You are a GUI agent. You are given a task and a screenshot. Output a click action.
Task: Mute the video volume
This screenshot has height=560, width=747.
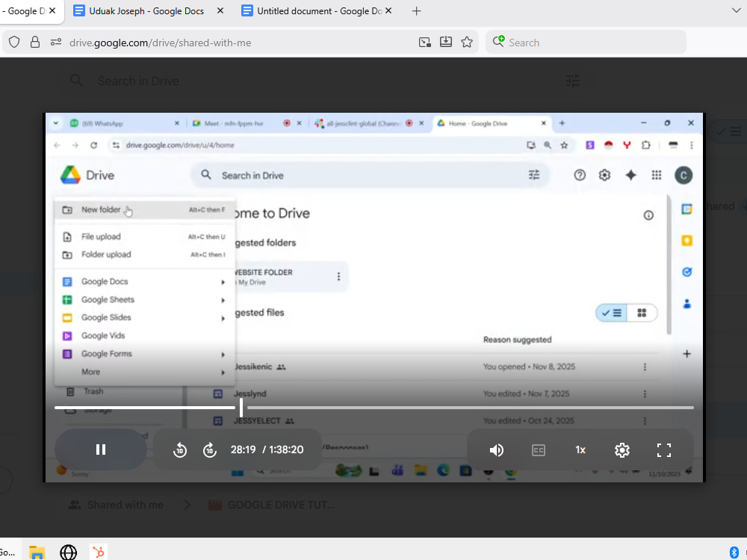click(497, 450)
